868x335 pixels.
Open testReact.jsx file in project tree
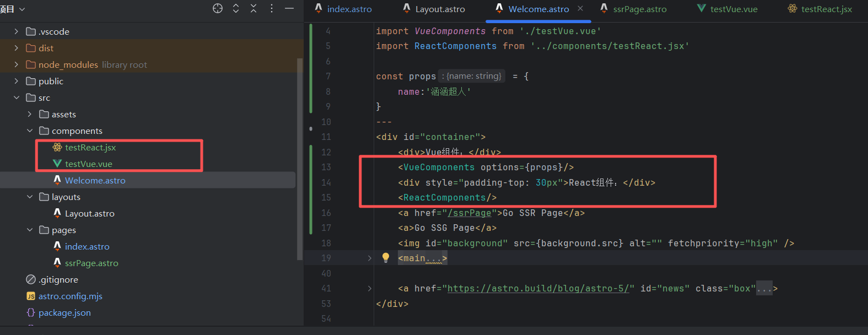click(90, 147)
